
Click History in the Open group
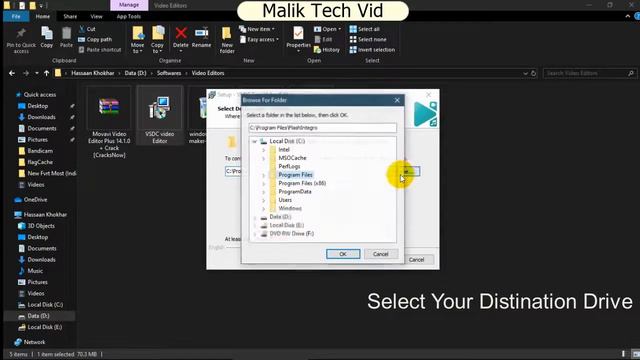(327, 49)
